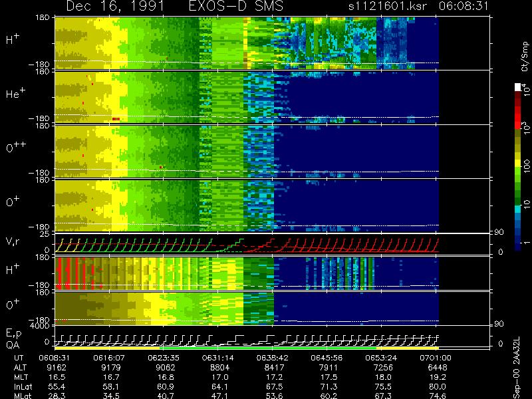This screenshot has height=399, width=532.
Task: Click the vertical text "Sep-00 2AA32L"
Action: click(x=517, y=367)
